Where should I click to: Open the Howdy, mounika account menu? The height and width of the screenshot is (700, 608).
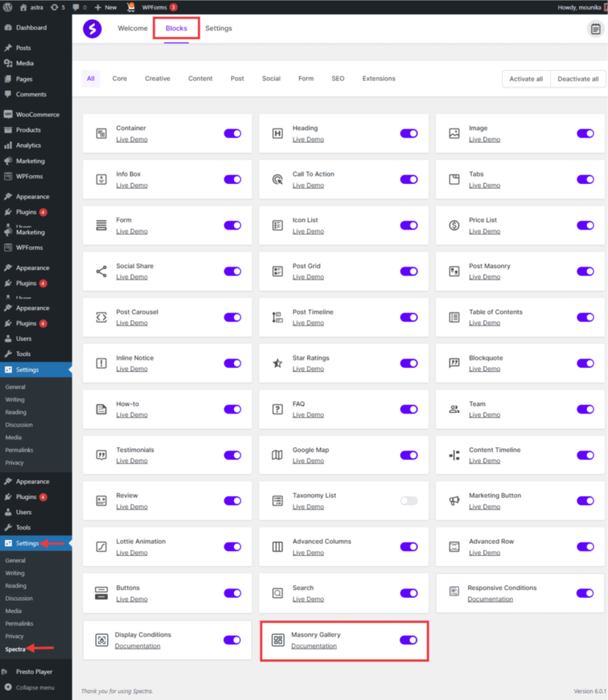tap(578, 7)
